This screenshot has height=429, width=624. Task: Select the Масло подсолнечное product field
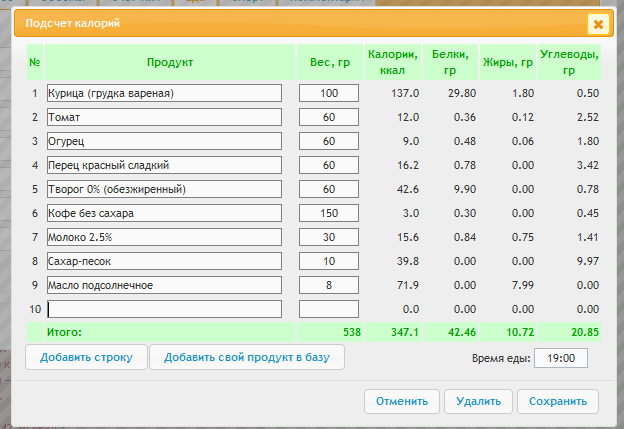tap(164, 285)
